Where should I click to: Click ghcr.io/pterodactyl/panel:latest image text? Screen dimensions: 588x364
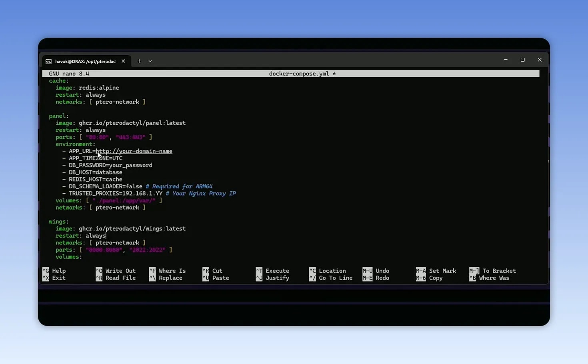[x=132, y=123]
